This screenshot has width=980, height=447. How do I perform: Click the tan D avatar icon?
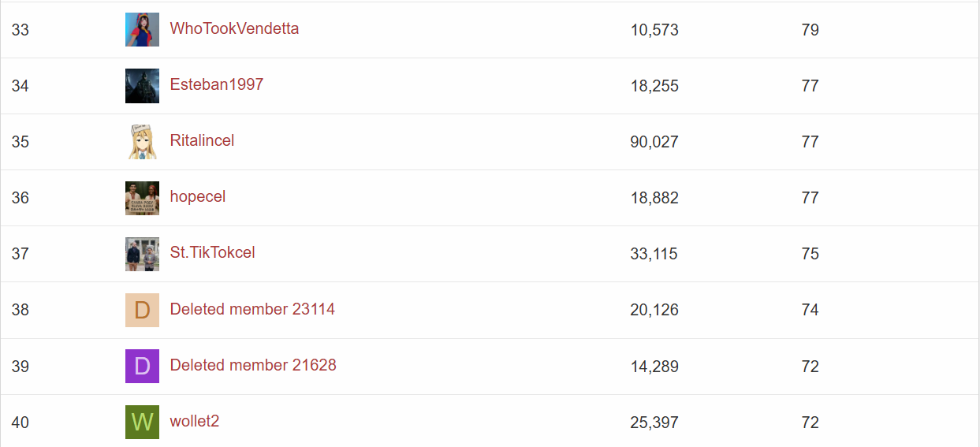coord(142,310)
